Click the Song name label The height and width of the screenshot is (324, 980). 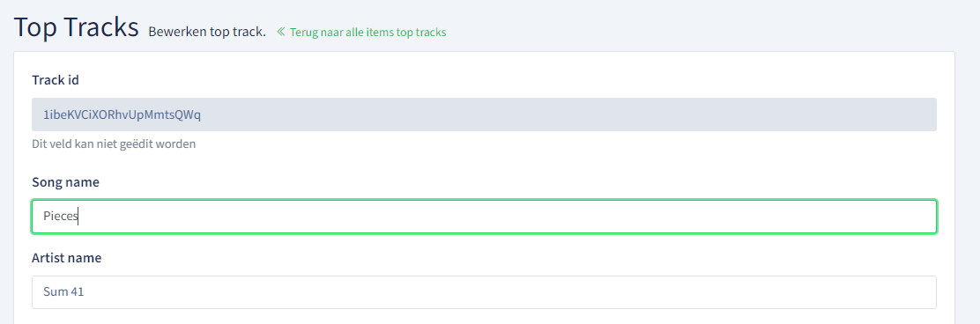(65, 182)
